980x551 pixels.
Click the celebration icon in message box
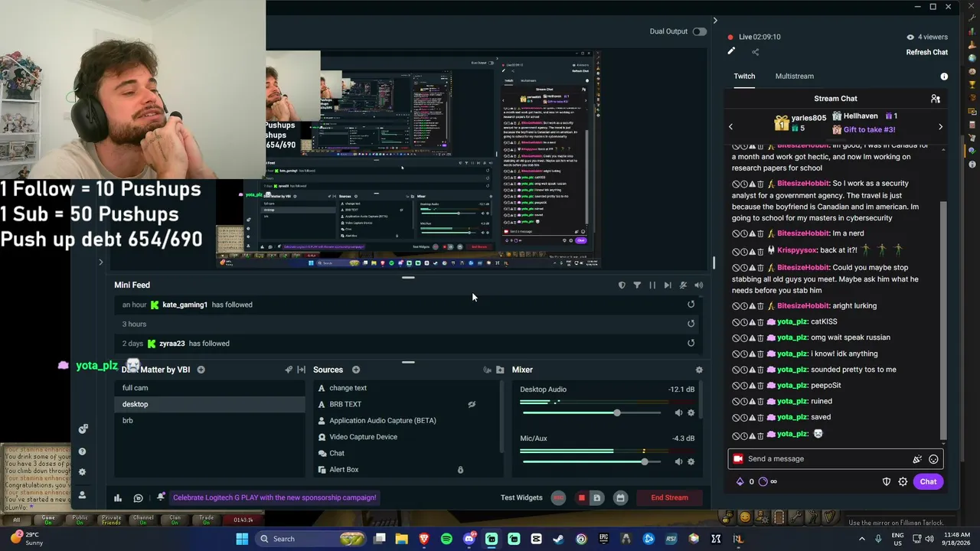(x=916, y=459)
